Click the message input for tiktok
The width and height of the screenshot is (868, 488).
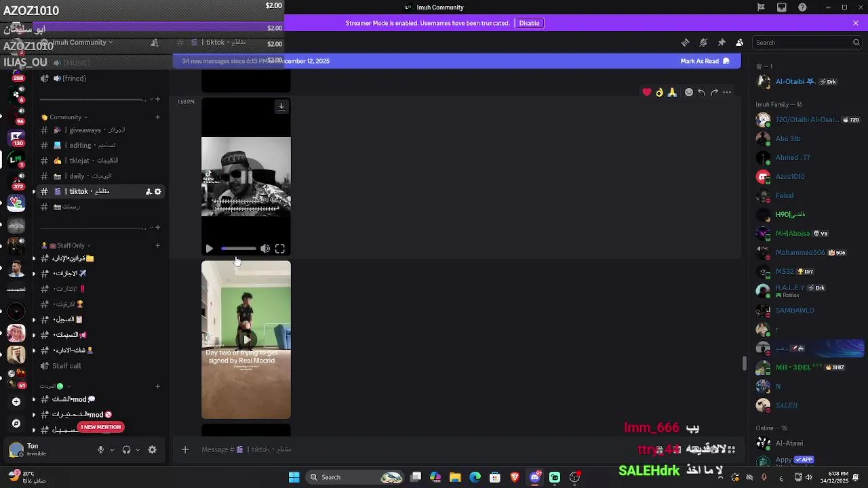coord(420,449)
